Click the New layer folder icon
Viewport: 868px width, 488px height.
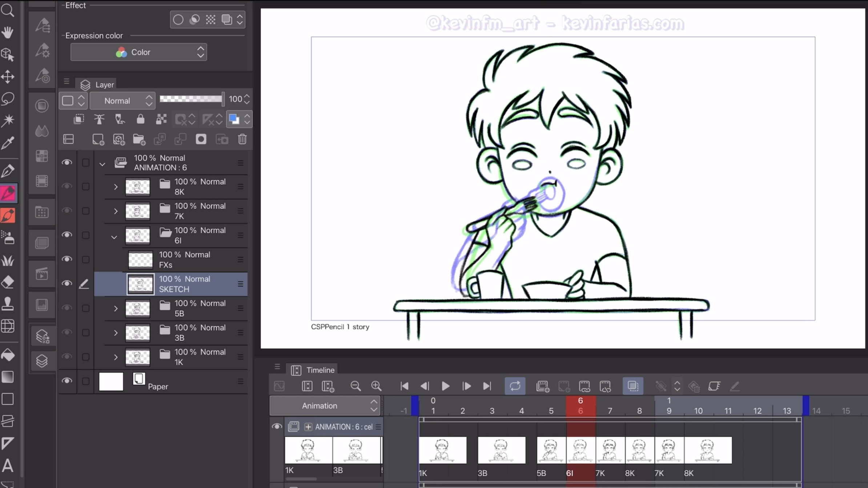coord(139,140)
